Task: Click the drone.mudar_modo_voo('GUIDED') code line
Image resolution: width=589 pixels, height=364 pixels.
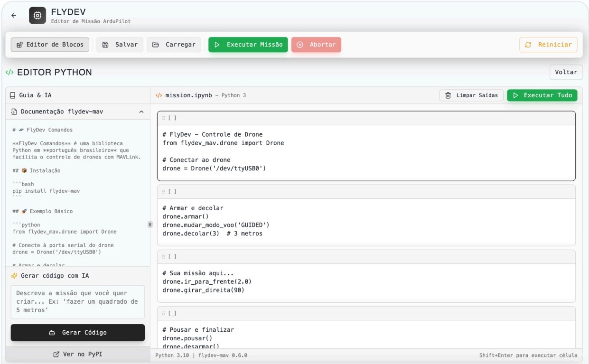Action: [x=216, y=225]
